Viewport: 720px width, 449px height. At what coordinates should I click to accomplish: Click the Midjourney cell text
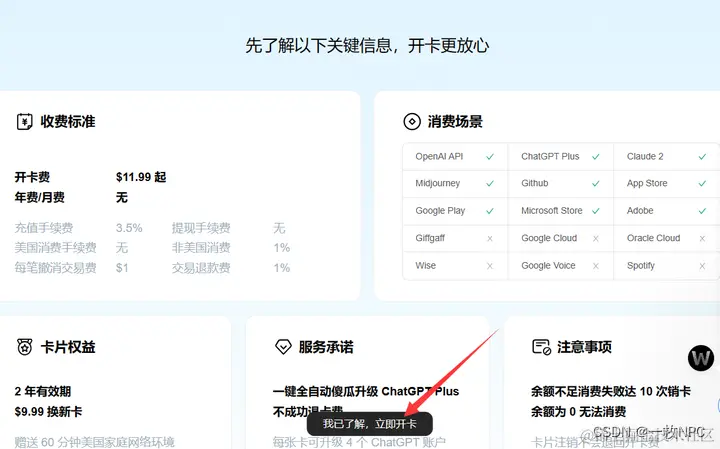438,183
